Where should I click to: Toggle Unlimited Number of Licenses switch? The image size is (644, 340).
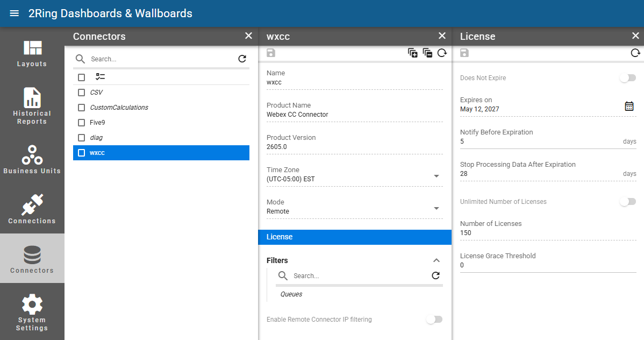[628, 201]
